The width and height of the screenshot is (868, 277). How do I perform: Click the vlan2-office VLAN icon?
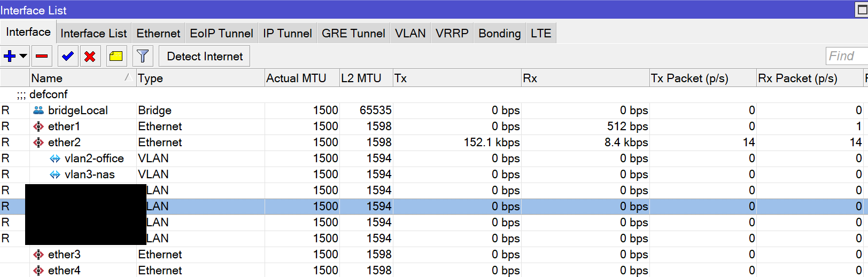click(55, 159)
